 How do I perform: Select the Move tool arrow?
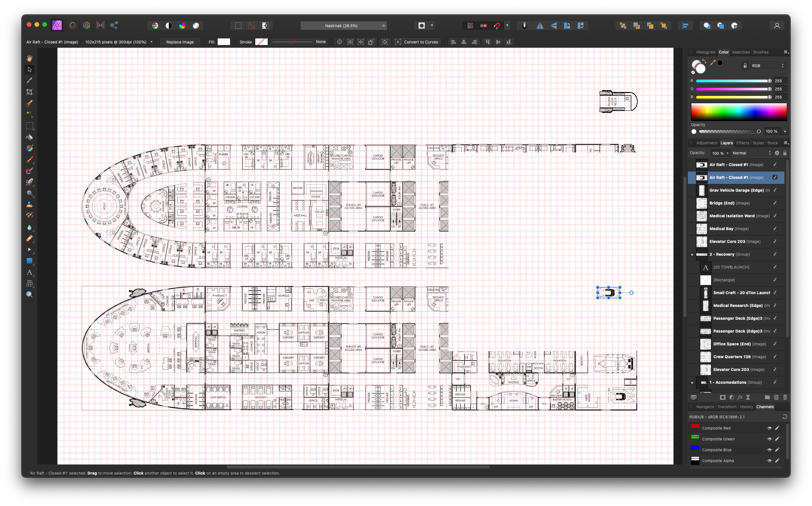29,69
